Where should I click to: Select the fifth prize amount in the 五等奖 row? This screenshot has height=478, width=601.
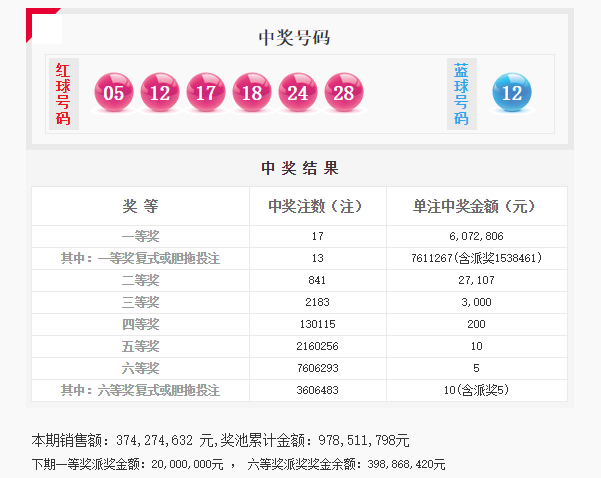coord(476,346)
